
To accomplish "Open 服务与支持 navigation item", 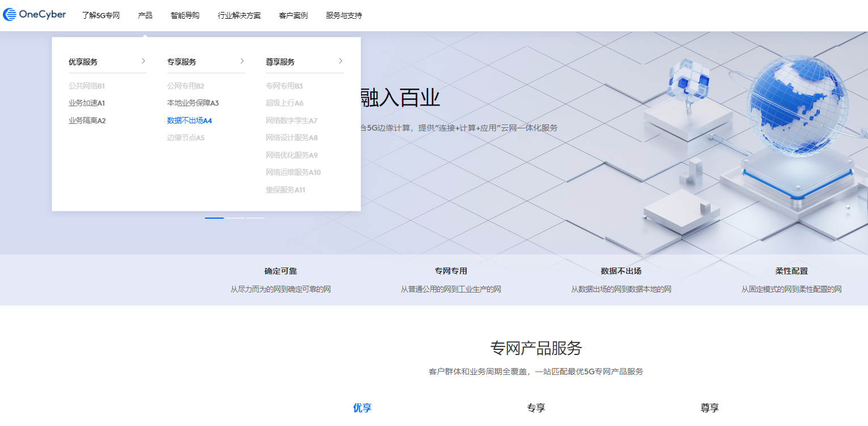I will (x=343, y=15).
